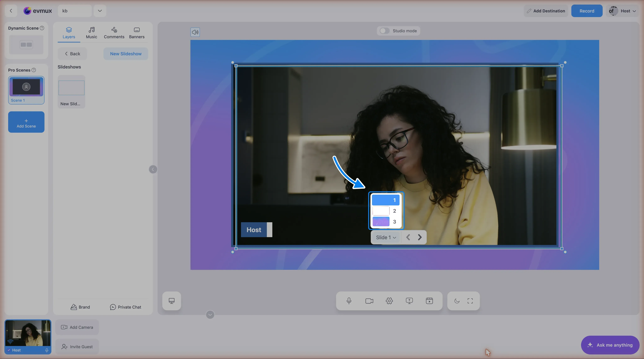Select the Scene 1 thumbnail
The height and width of the screenshot is (359, 644).
point(26,90)
